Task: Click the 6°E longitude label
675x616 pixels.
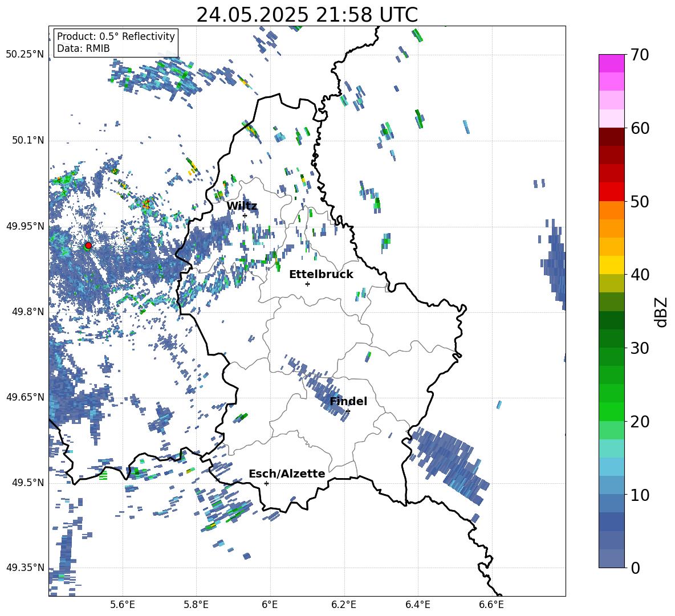Action: point(270,605)
